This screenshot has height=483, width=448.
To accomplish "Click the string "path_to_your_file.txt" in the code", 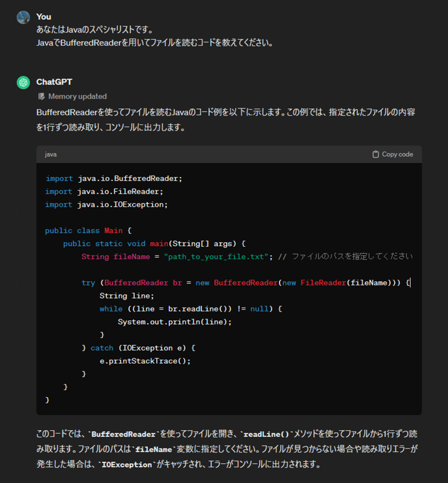I will [216, 257].
